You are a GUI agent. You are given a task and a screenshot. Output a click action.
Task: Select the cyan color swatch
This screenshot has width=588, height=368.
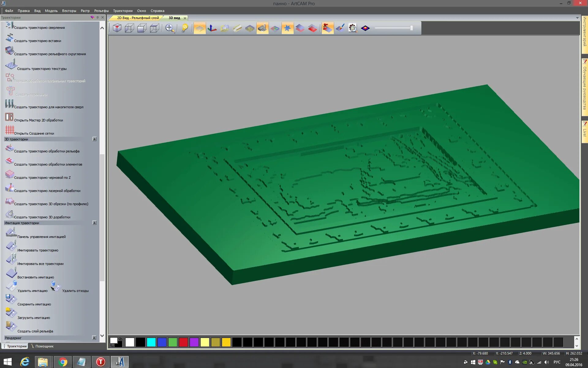(x=151, y=342)
